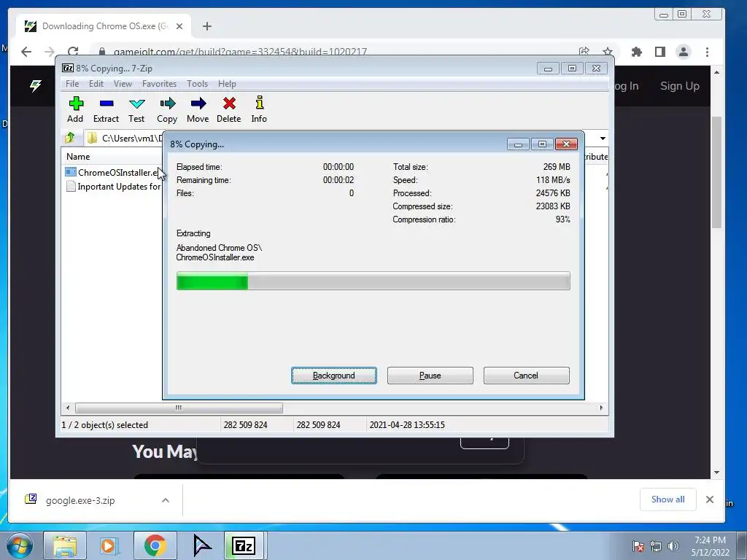Click the Add toolbar icon in 7-Zip
This screenshot has height=560, width=747.
[x=75, y=109]
